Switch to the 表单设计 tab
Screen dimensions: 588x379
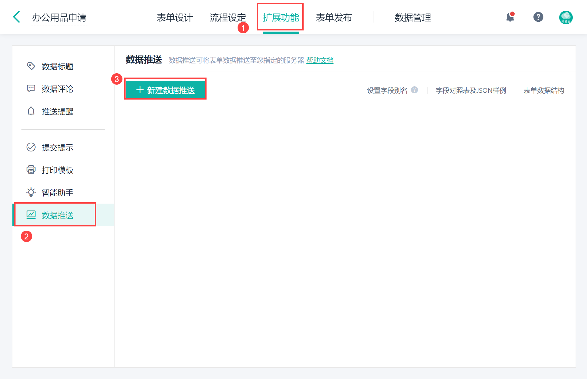175,17
